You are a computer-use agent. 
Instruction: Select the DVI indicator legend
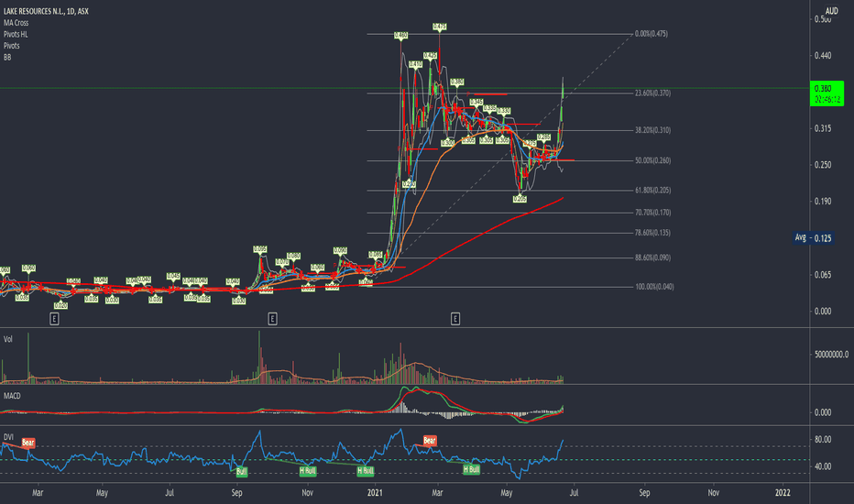point(8,437)
